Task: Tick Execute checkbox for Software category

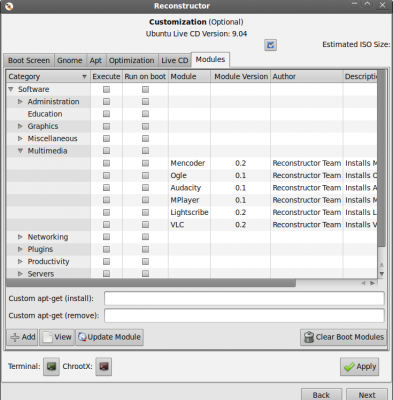Action: coord(106,89)
